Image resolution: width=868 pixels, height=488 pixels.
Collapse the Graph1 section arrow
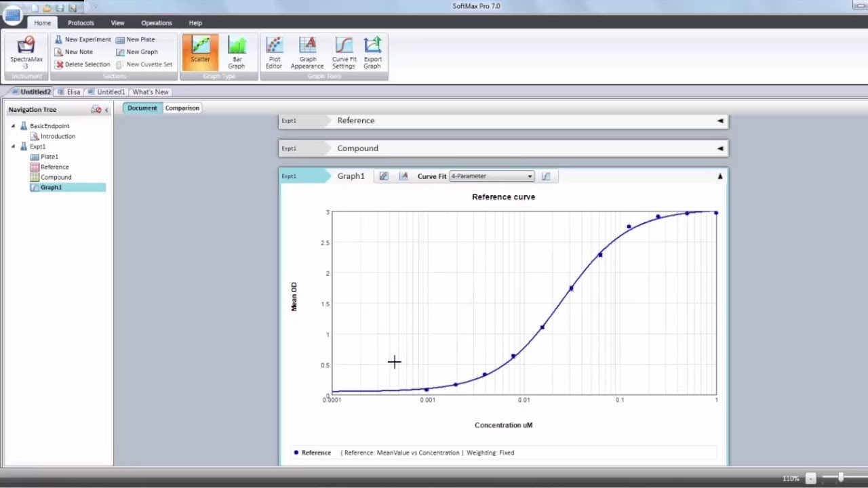coord(720,176)
